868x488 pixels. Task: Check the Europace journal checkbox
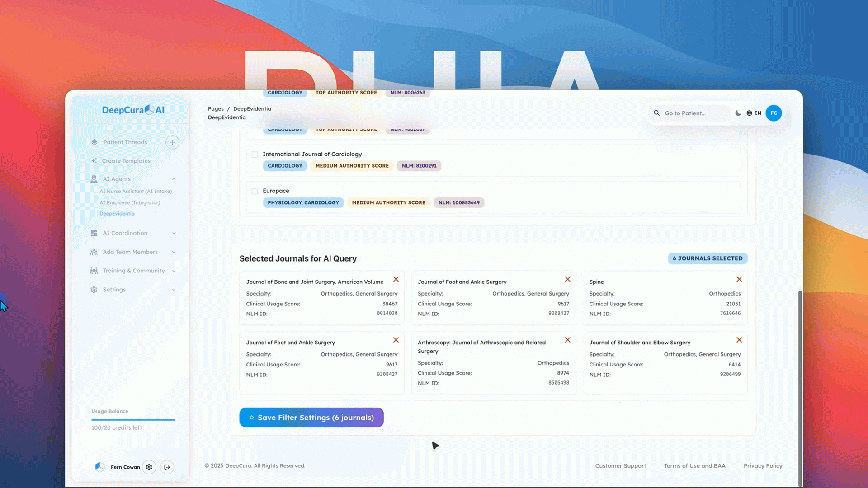[x=255, y=191]
